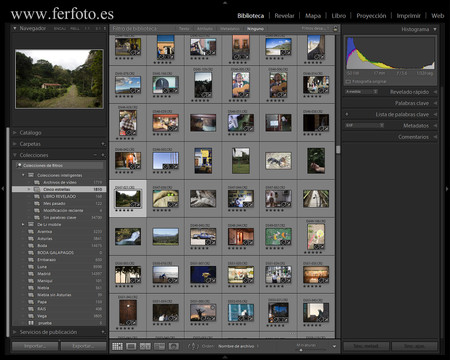Set Navigator zoom to RELL

tap(75, 29)
